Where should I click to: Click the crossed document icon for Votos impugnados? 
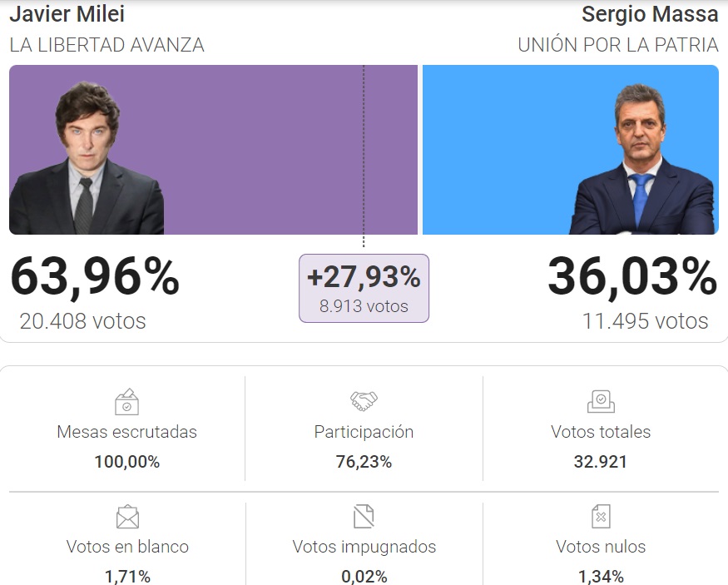pyautogui.click(x=364, y=516)
